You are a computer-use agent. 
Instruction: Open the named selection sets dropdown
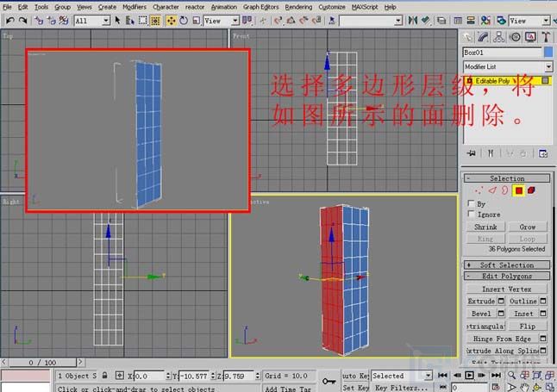pos(371,21)
